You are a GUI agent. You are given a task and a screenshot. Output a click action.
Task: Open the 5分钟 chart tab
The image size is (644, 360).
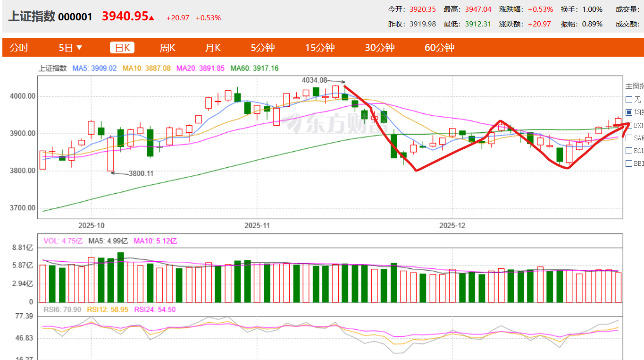pyautogui.click(x=263, y=48)
